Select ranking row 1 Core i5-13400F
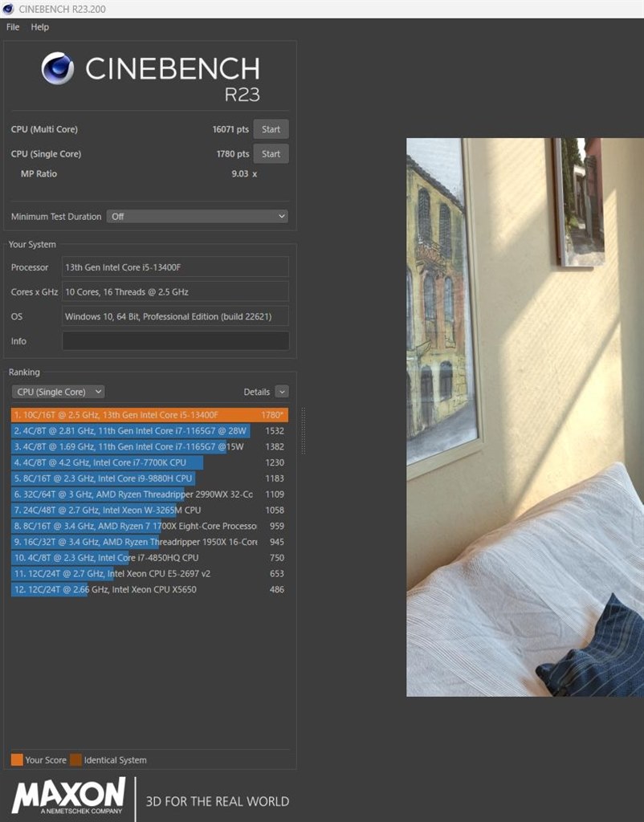The height and width of the screenshot is (822, 644). (149, 415)
